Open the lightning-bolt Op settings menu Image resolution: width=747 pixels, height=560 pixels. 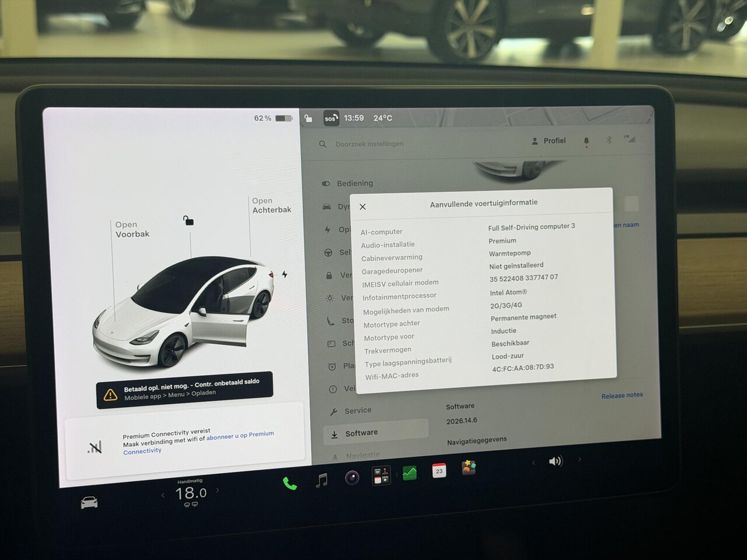coord(337,229)
